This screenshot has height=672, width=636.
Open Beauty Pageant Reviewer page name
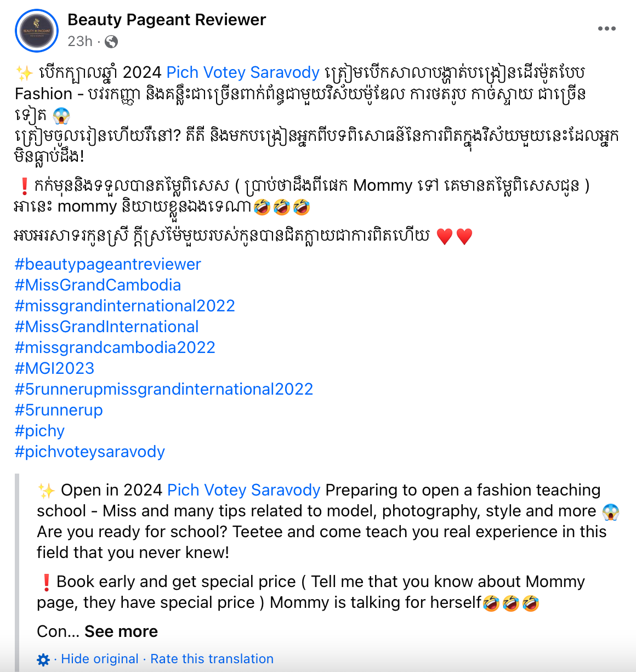[167, 20]
